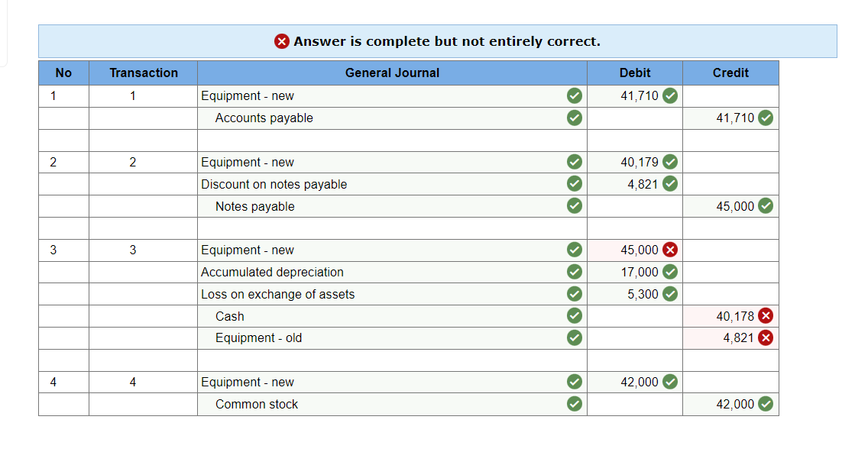Click the incorrect debit value 45,000
The width and height of the screenshot is (868, 452).
click(640, 250)
